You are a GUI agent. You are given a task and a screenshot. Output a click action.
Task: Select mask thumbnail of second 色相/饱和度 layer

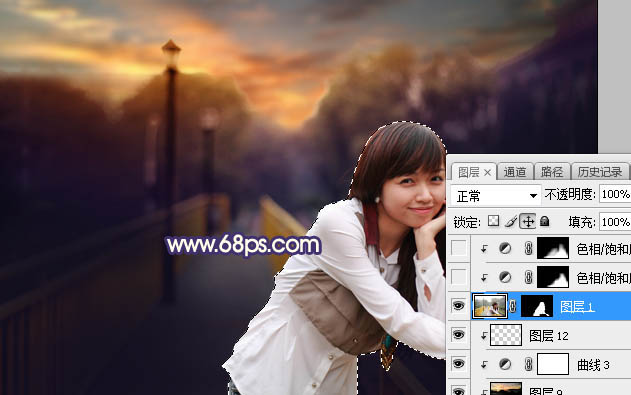click(x=553, y=277)
